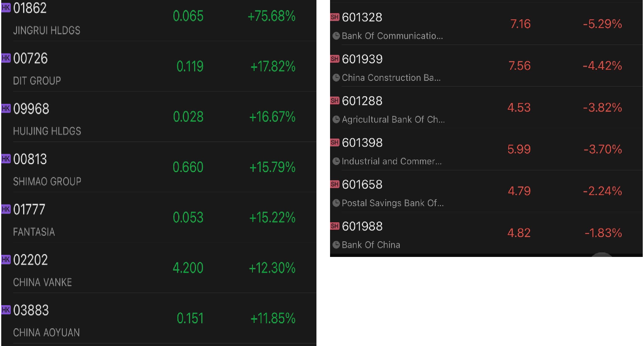644x346 pixels.
Task: Open Agricultural Bank Of China entry
Action: click(x=393, y=120)
